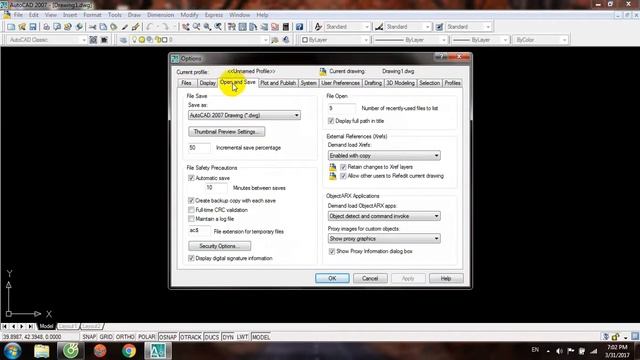Toggle Display full path in title
The image size is (640, 360).
pos(331,121)
